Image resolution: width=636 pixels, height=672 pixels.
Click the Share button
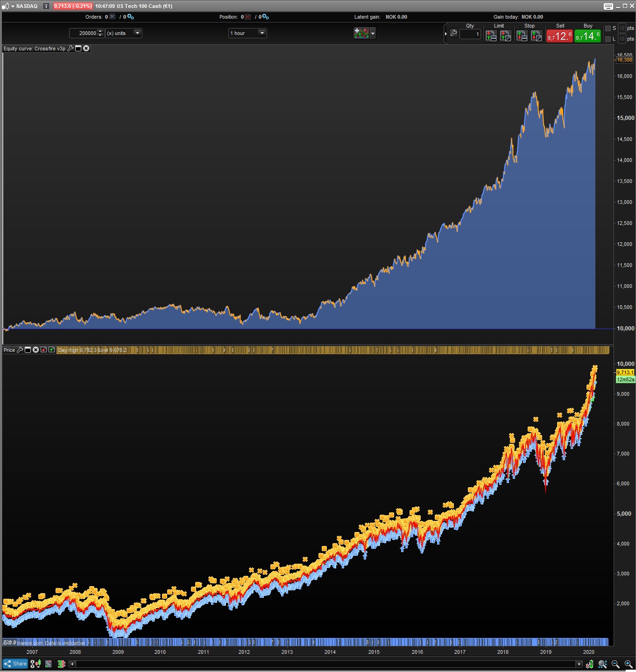click(15, 664)
